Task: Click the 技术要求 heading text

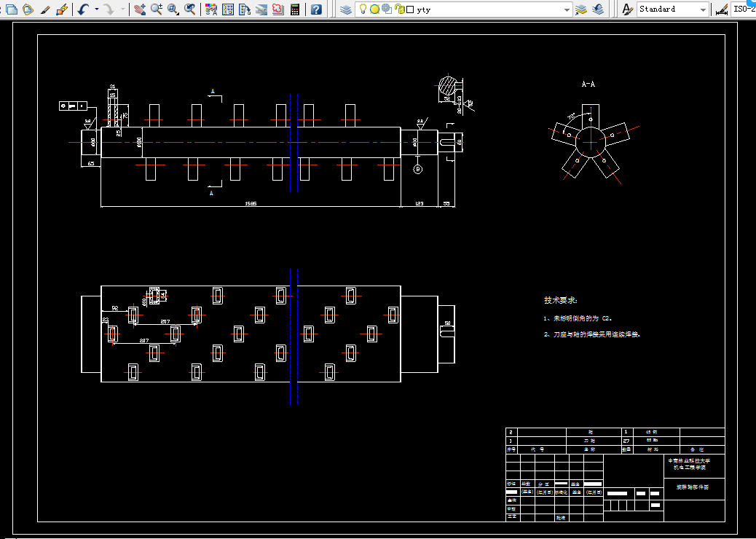Action: pyautogui.click(x=561, y=300)
